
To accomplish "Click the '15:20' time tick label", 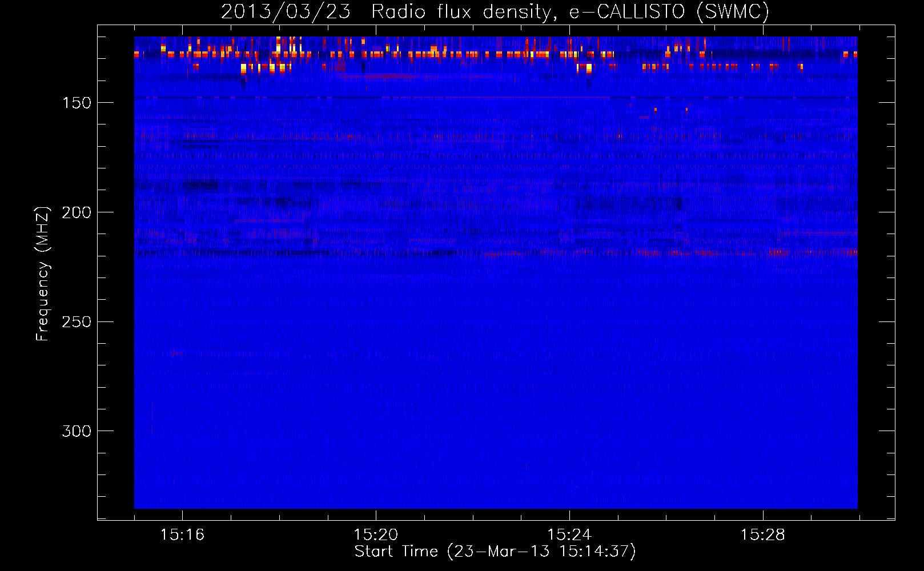I will [x=376, y=535].
